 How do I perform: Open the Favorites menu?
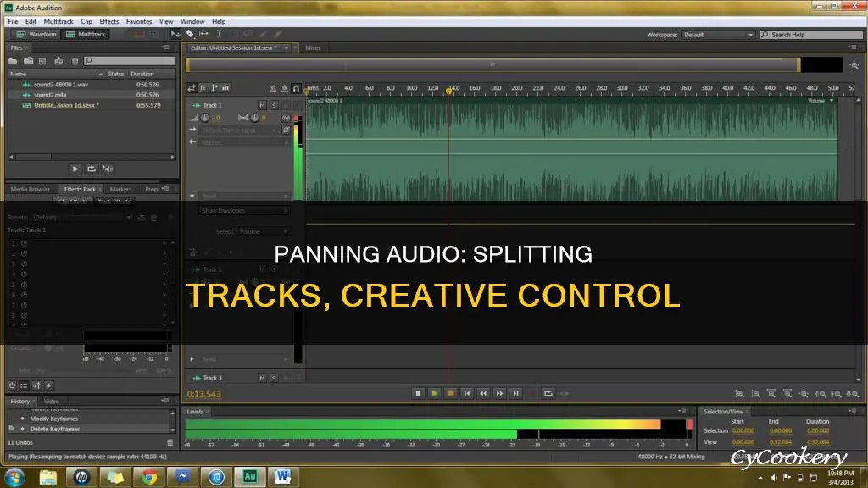click(x=139, y=21)
